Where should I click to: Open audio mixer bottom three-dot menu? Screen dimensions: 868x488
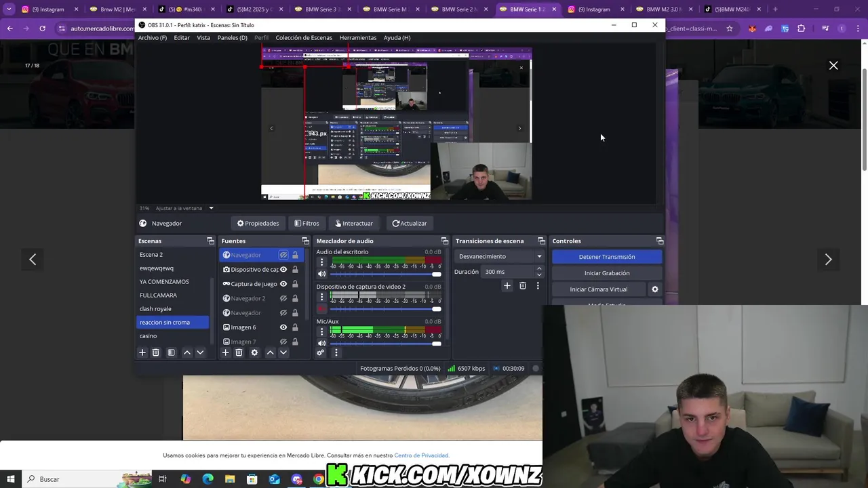click(336, 352)
